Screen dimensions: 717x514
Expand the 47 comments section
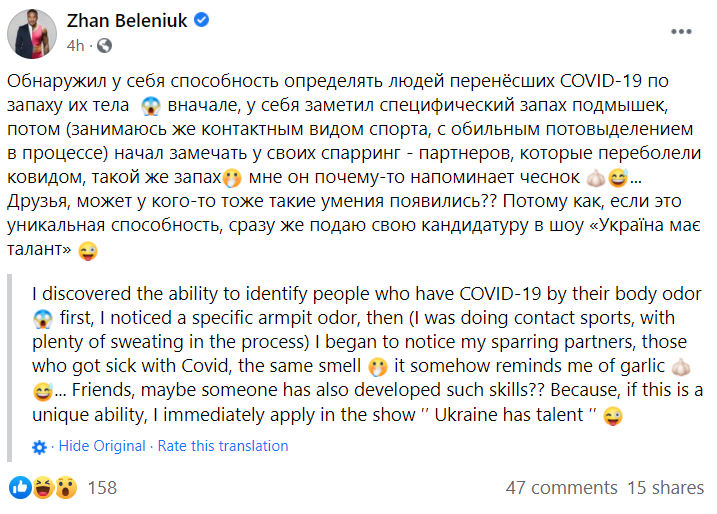(x=561, y=488)
